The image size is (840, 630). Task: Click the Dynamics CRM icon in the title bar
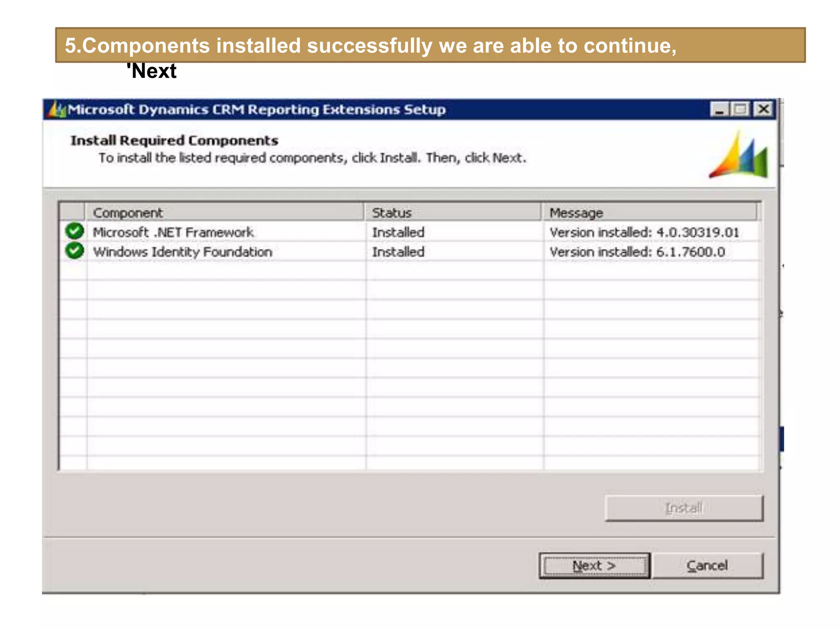click(57, 110)
